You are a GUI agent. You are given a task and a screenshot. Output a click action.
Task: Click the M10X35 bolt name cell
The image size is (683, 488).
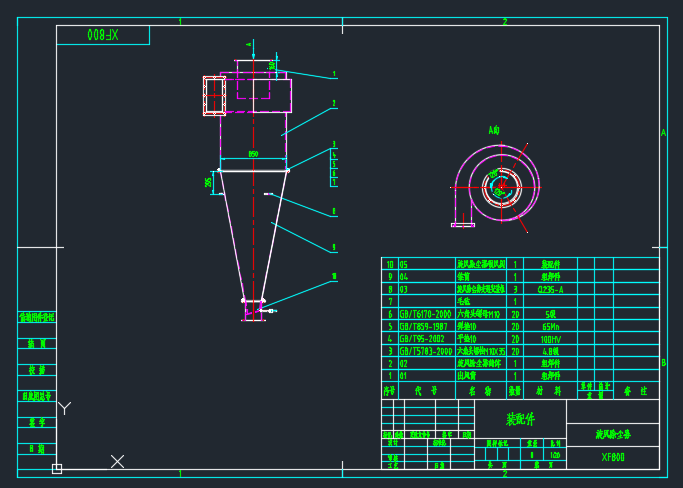coord(481,351)
